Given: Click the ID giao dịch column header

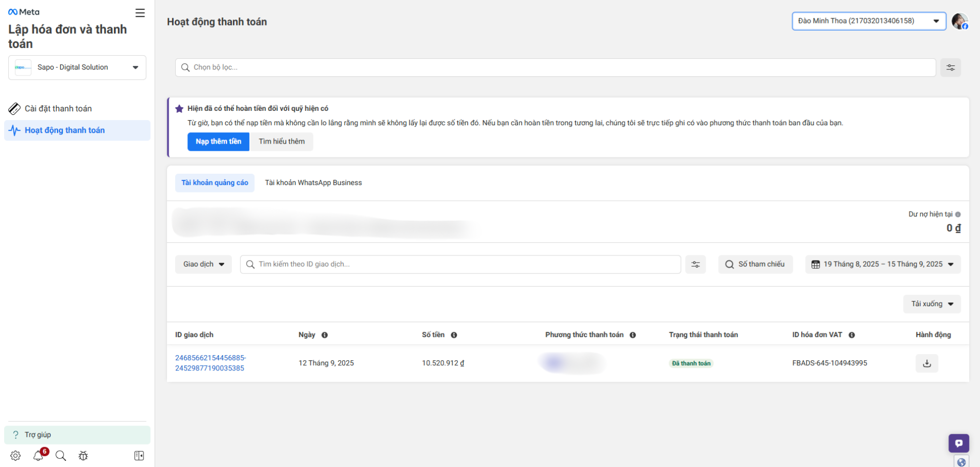Looking at the screenshot, I should coord(194,335).
